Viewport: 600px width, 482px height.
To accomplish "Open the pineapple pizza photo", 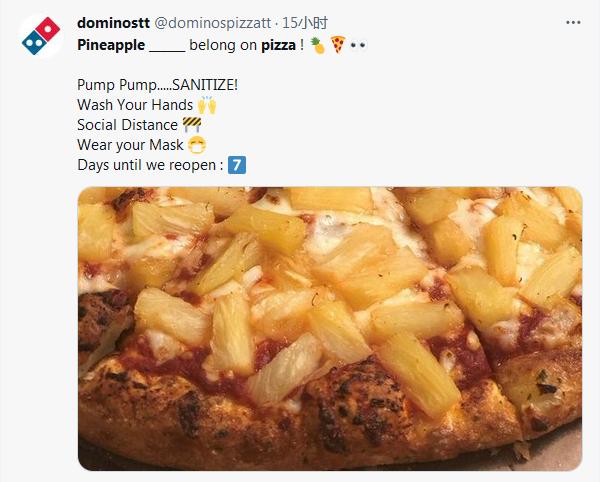I will click(329, 328).
